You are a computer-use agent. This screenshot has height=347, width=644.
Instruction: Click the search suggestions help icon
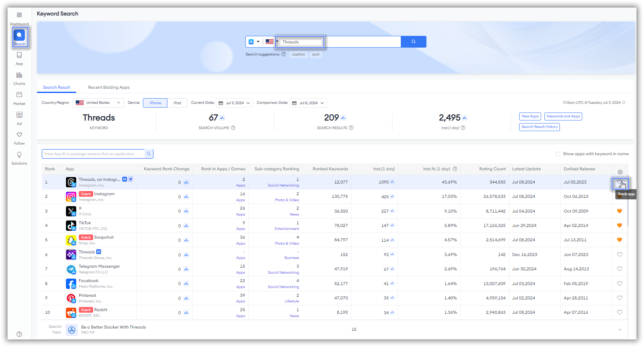click(x=284, y=54)
